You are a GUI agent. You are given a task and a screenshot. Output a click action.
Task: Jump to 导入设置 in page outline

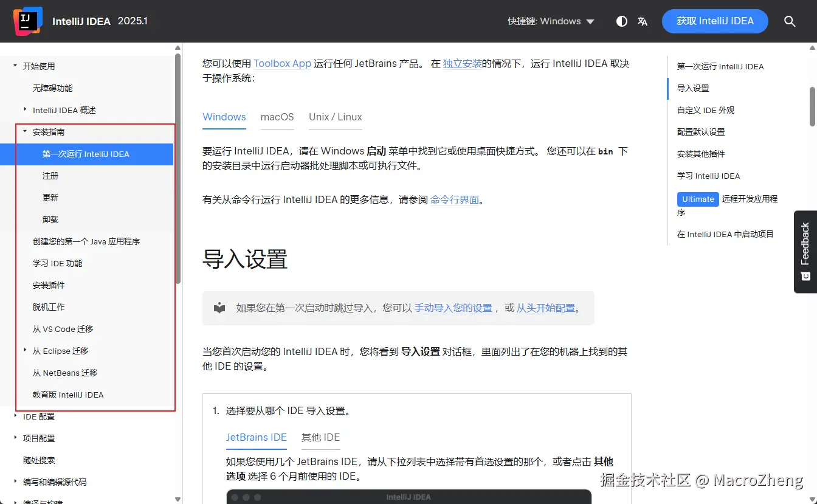[693, 88]
